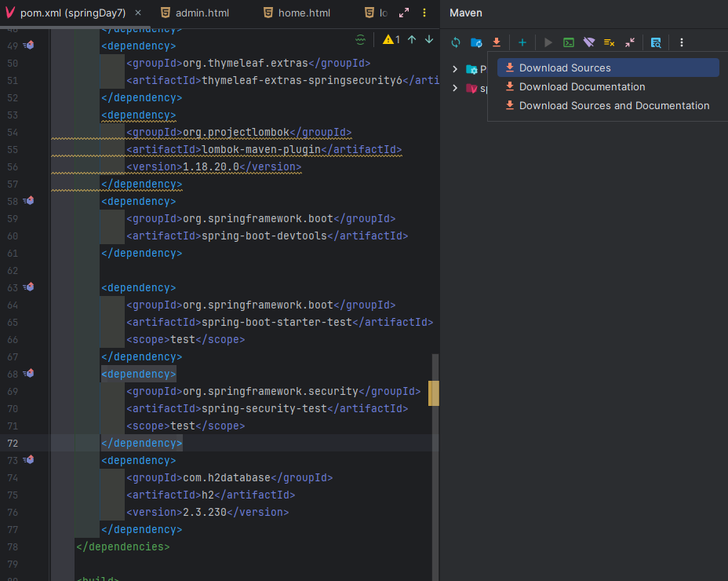
Task: Click Generate Sources and Update Folders icon
Action: pyautogui.click(x=476, y=42)
